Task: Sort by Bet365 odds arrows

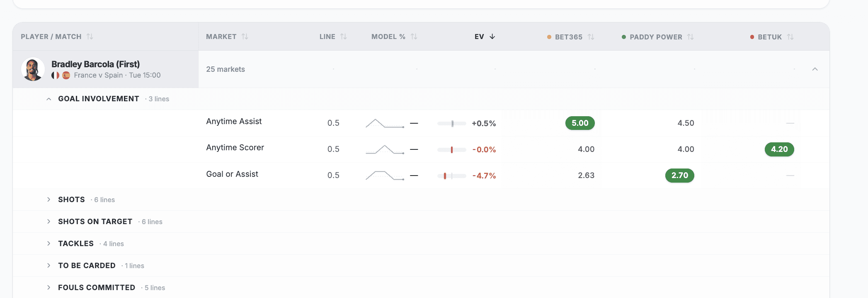Action: coord(591,37)
